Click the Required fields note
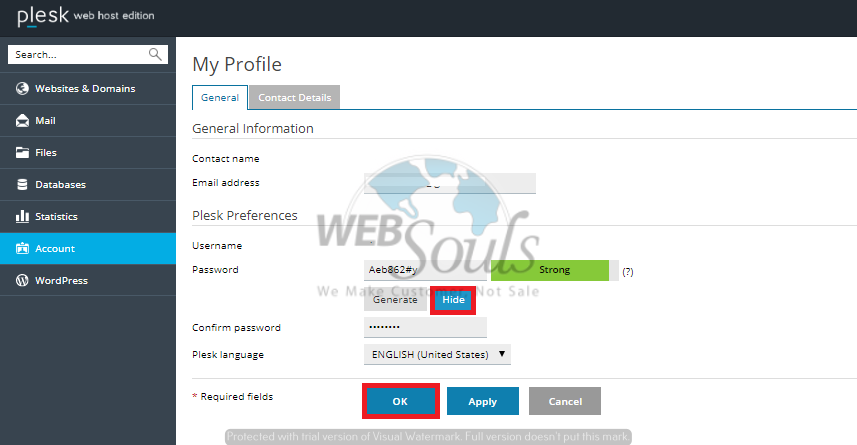Viewport: 857px width, 445px height. (x=233, y=396)
